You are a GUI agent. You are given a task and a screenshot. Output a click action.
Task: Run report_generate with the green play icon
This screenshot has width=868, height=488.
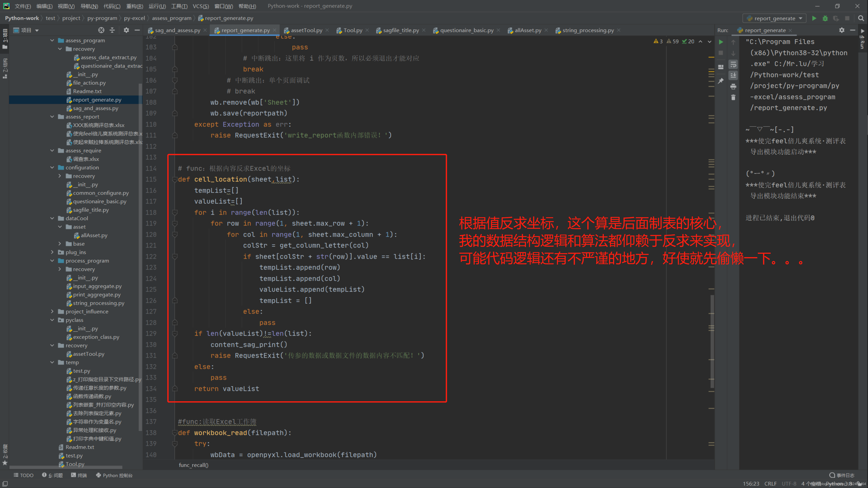point(814,18)
